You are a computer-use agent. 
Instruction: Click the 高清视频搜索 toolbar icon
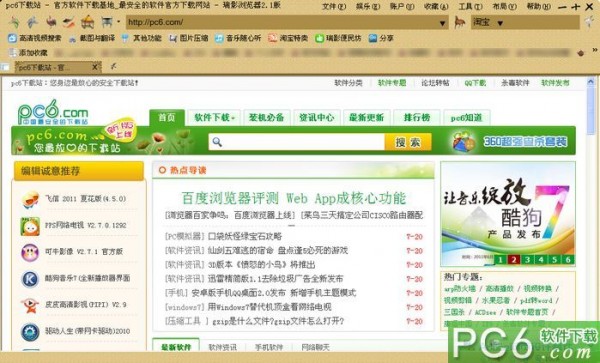(12, 38)
